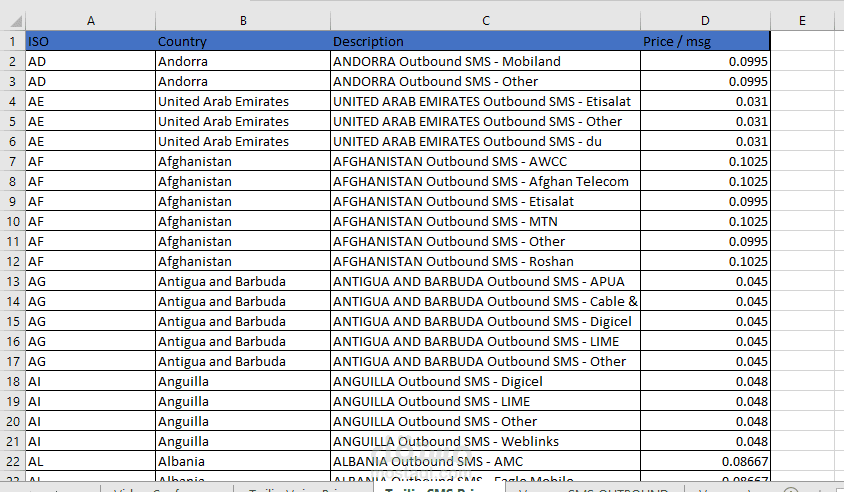
Task: Click Andorra country cell in row 2
Action: click(x=243, y=61)
